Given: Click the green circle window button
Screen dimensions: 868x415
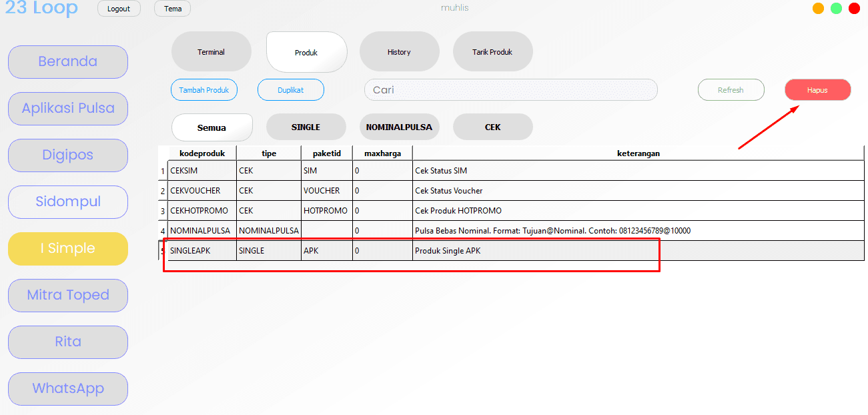Looking at the screenshot, I should pyautogui.click(x=836, y=9).
